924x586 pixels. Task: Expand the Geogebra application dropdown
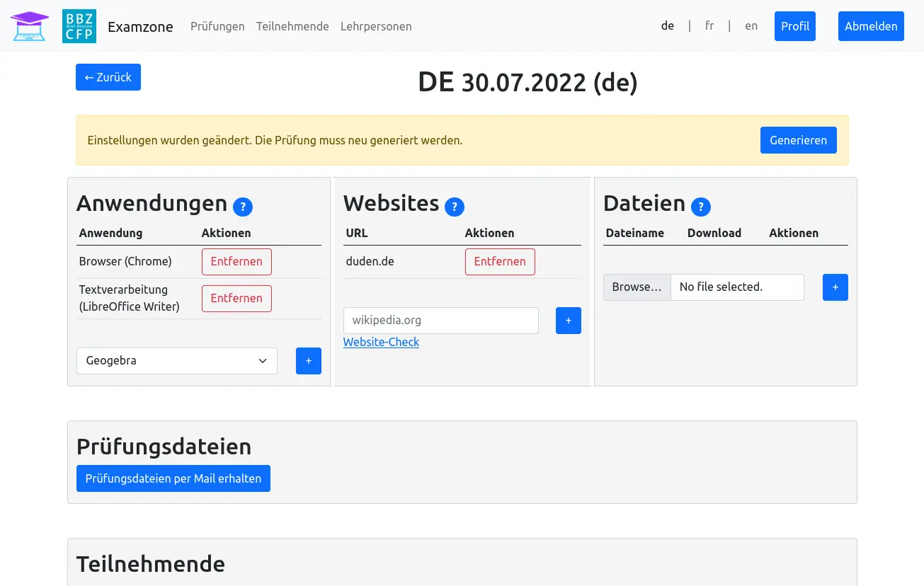click(x=177, y=361)
